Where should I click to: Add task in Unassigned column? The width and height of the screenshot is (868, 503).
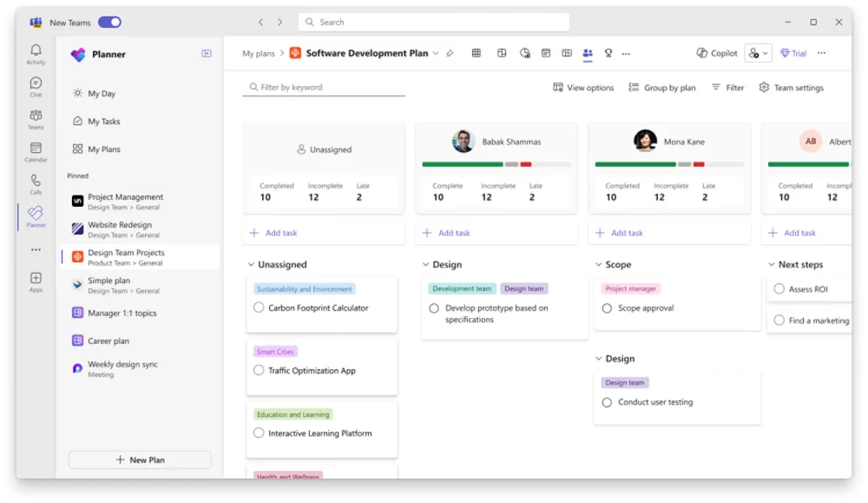point(324,233)
